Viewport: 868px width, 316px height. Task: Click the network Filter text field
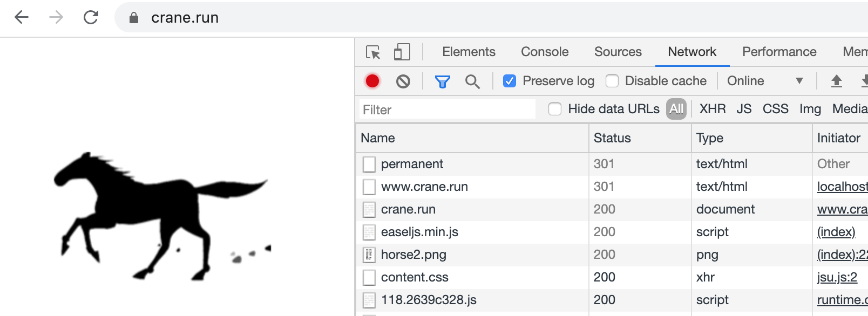[x=447, y=109]
